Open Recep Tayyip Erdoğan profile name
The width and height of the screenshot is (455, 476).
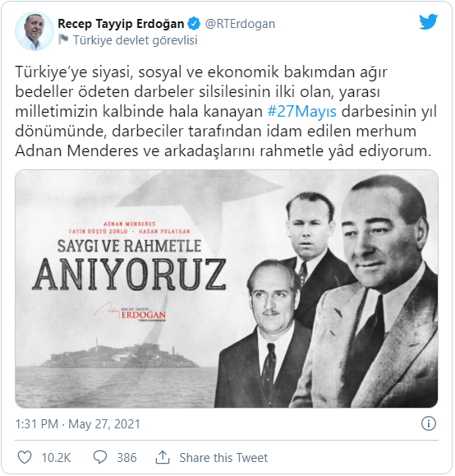[121, 24]
